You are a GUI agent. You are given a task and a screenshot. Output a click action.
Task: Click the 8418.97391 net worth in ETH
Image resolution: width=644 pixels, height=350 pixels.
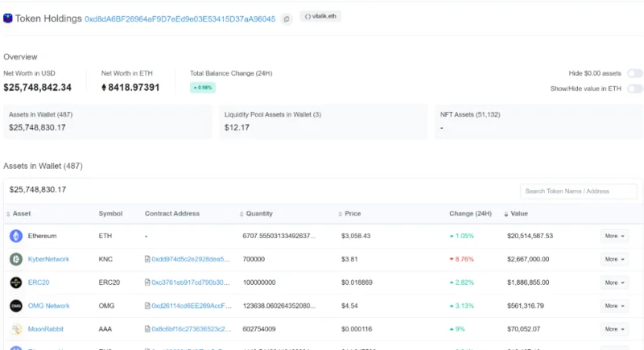click(134, 88)
